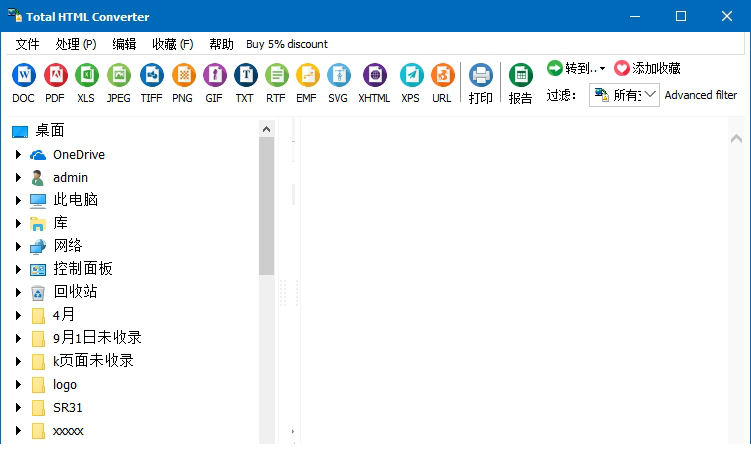Image resolution: width=751 pixels, height=461 pixels.
Task: Expand the admin tree node
Action: point(18,178)
